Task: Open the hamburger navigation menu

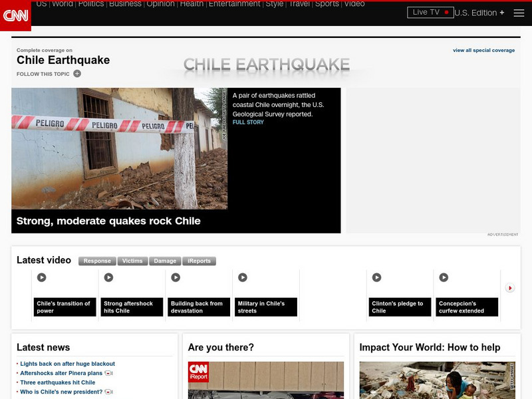Action: (518, 11)
